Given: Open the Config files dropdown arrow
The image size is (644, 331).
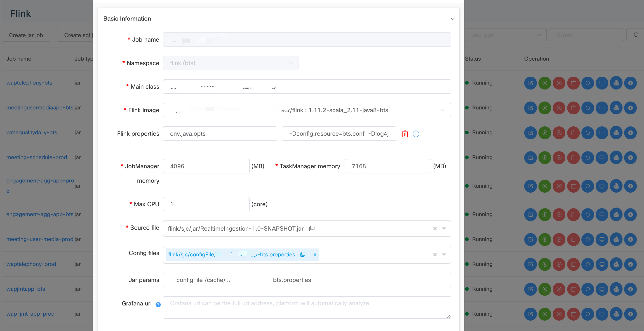Looking at the screenshot, I should 444,254.
